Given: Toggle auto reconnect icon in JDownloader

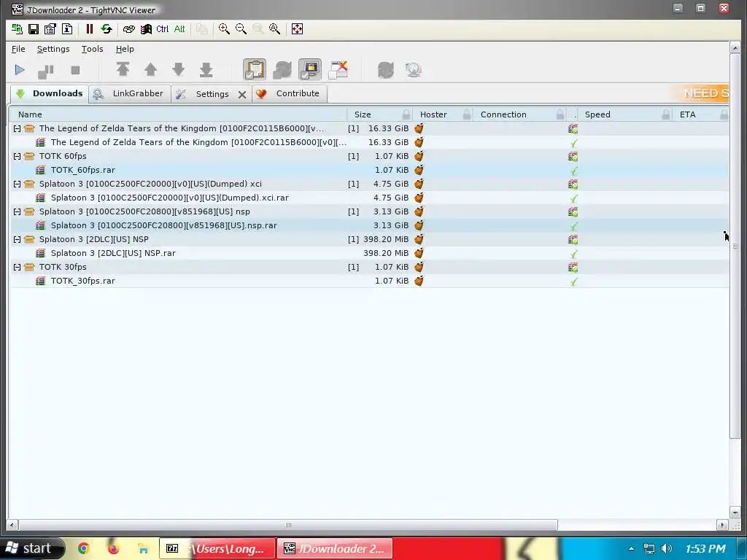Looking at the screenshot, I should tap(282, 69).
